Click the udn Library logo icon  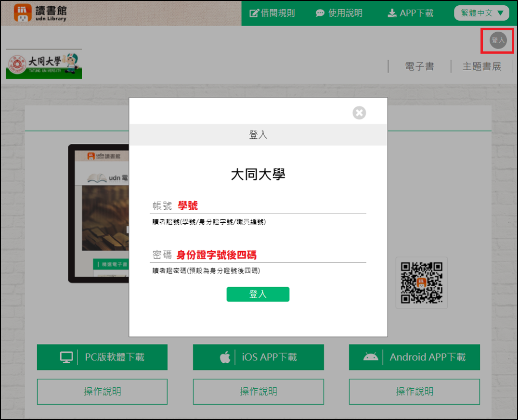23,13
